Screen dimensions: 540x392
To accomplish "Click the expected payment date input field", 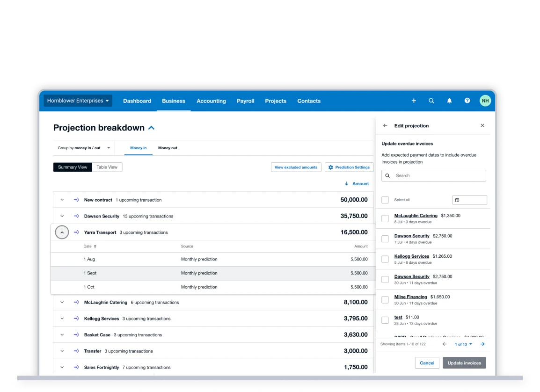I will tap(469, 200).
